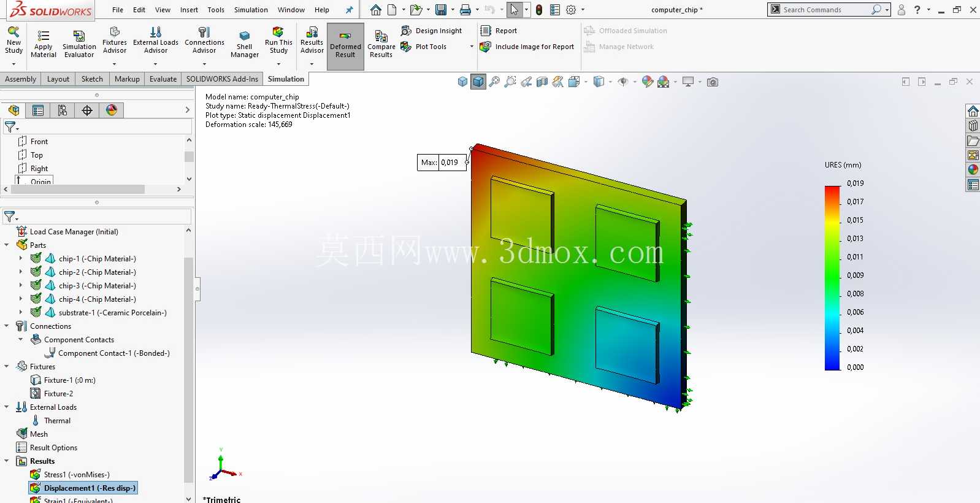The image size is (980, 503).
Task: Open Save dropdown arrow
Action: tap(453, 10)
